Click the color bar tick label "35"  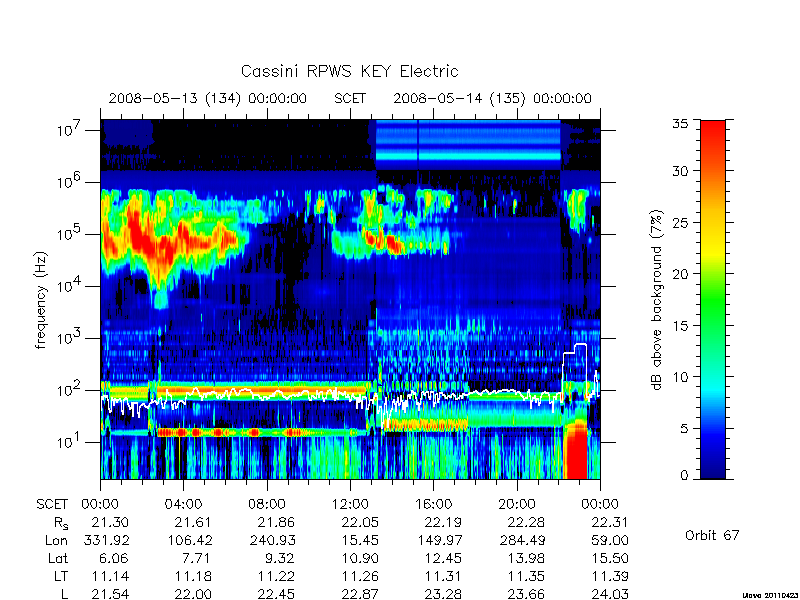[680, 124]
